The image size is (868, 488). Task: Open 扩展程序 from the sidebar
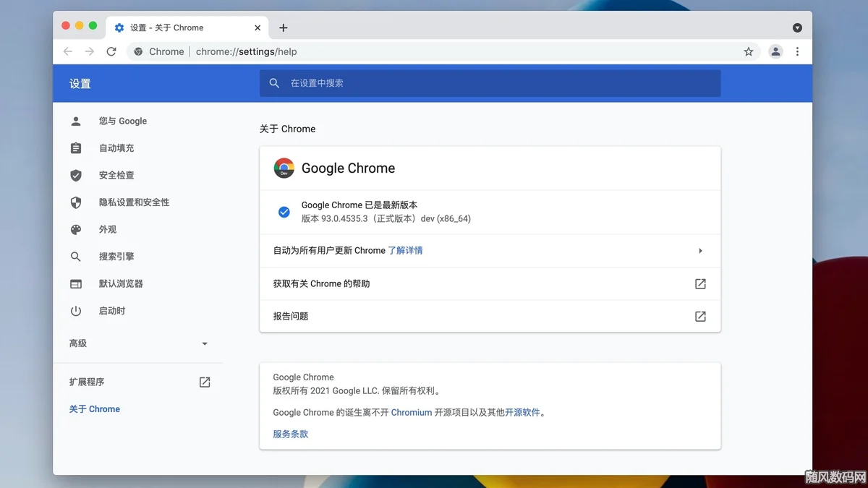tap(87, 382)
